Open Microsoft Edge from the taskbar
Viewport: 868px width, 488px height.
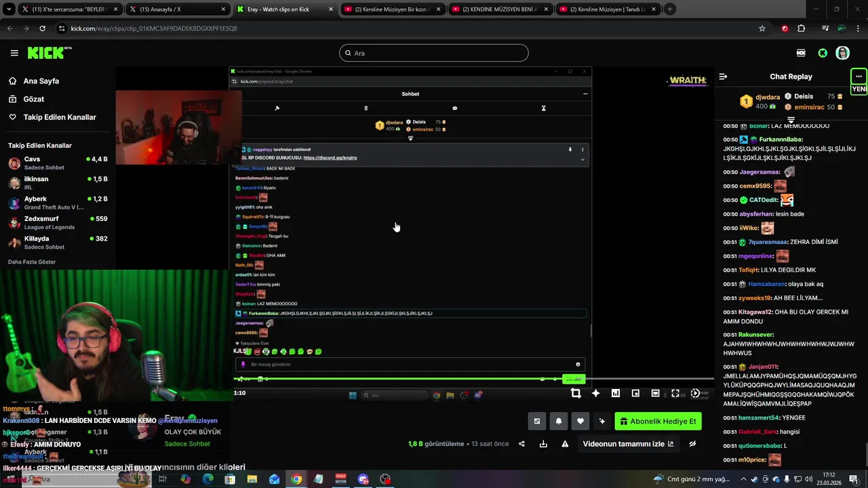[x=208, y=479]
